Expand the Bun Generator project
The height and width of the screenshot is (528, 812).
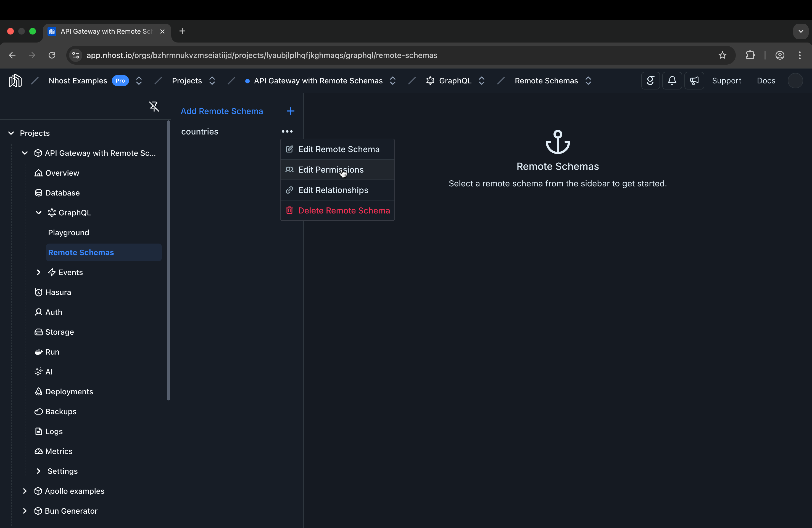tap(25, 511)
